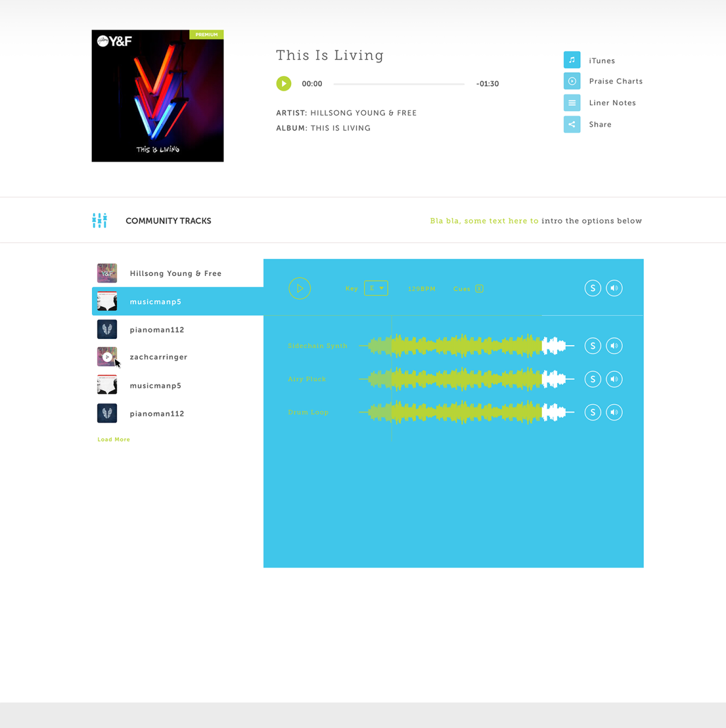Open the Key dropdown
Screen dimensions: 726x728
(x=376, y=288)
